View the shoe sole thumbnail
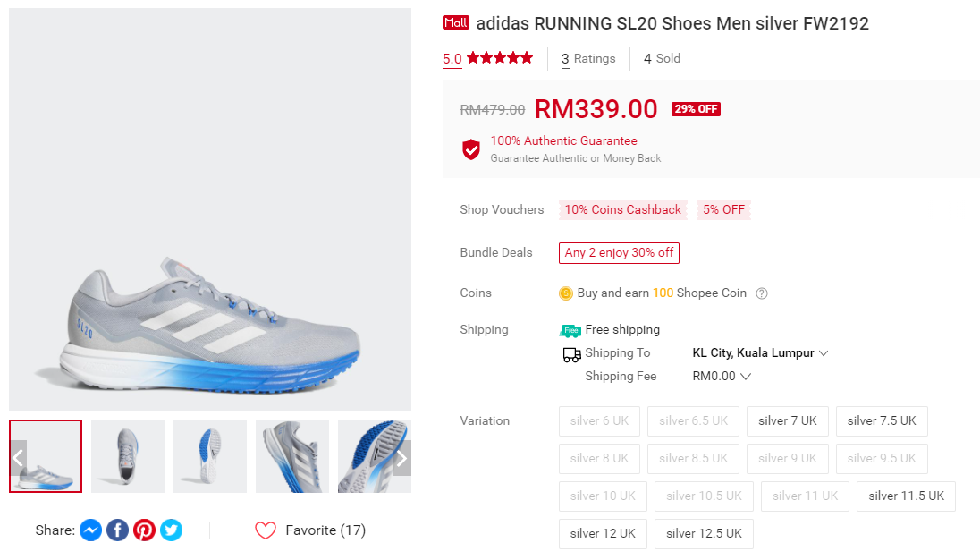The image size is (980, 560). (210, 456)
